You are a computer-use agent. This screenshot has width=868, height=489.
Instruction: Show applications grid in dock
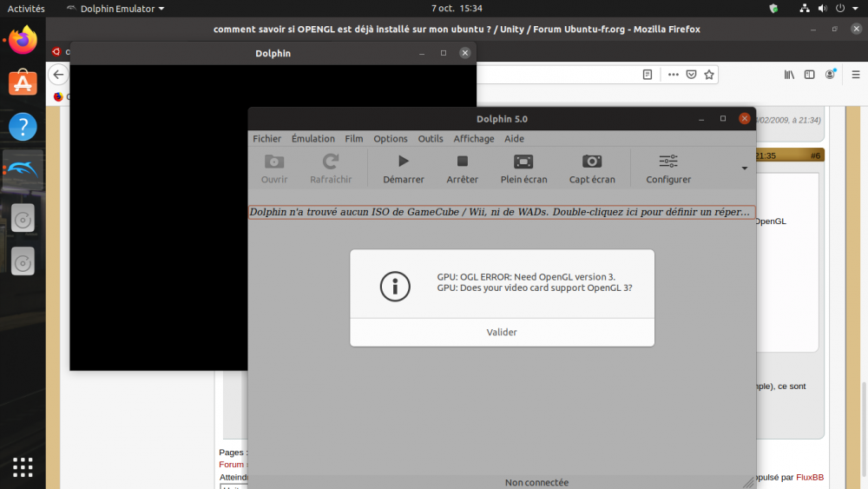(23, 467)
